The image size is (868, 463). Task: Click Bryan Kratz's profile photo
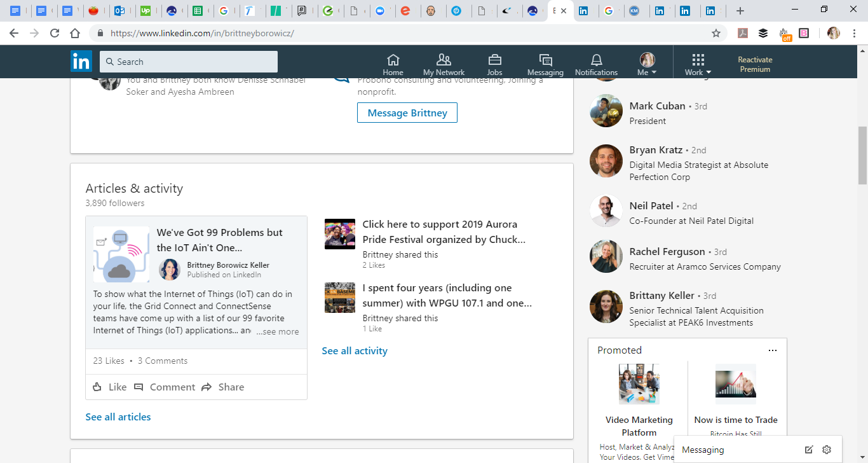pos(606,160)
